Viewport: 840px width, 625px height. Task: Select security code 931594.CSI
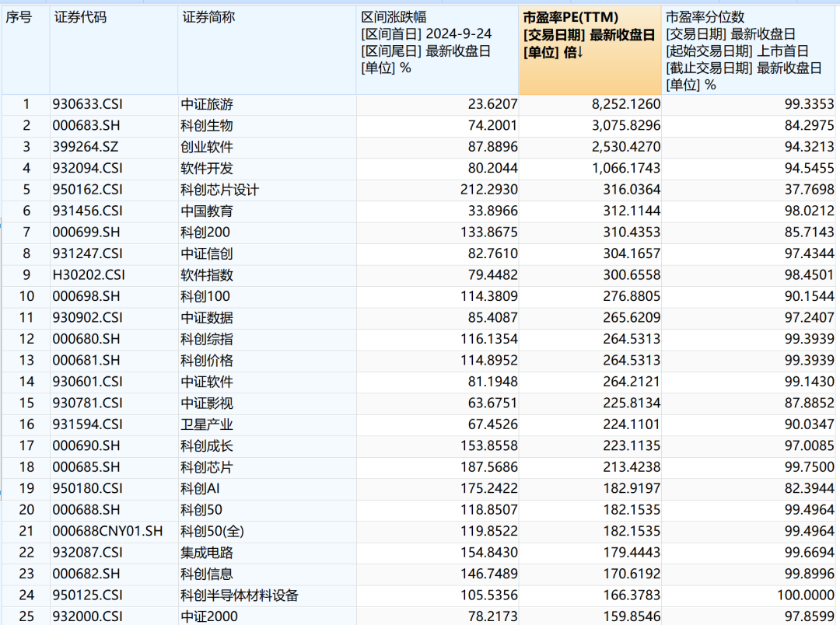[x=87, y=424]
